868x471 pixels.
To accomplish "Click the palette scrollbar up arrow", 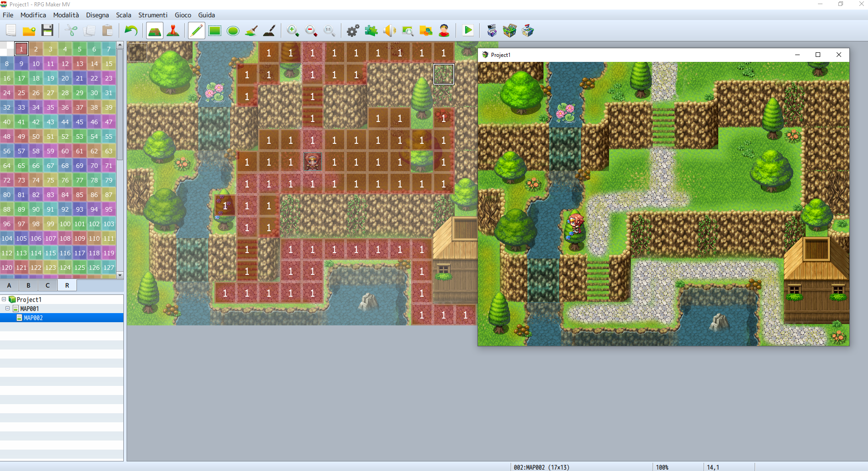I will tap(120, 45).
